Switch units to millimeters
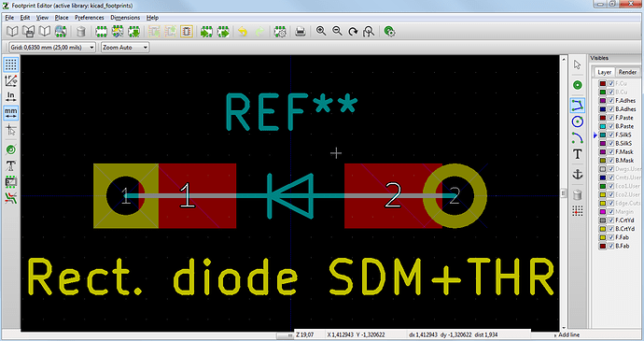 coord(10,113)
